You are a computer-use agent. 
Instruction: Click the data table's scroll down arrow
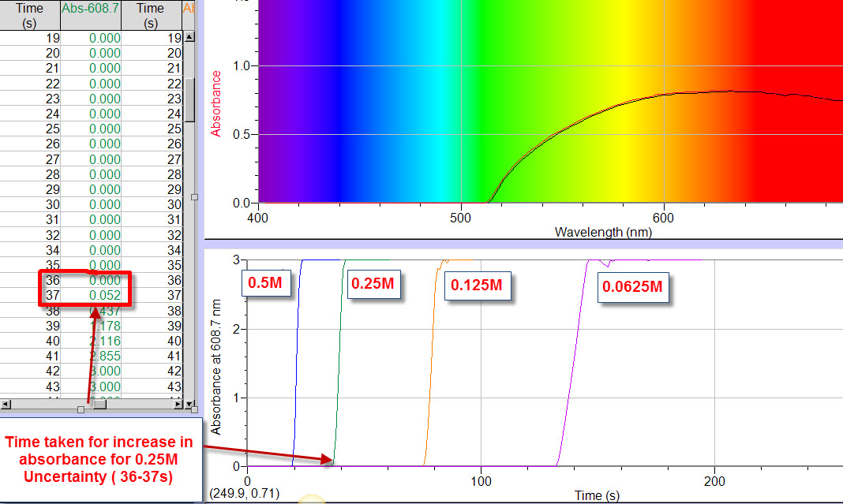click(189, 404)
